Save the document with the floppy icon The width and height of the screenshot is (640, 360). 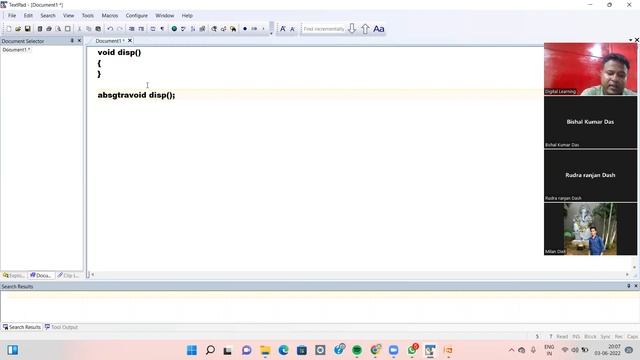tap(27, 29)
